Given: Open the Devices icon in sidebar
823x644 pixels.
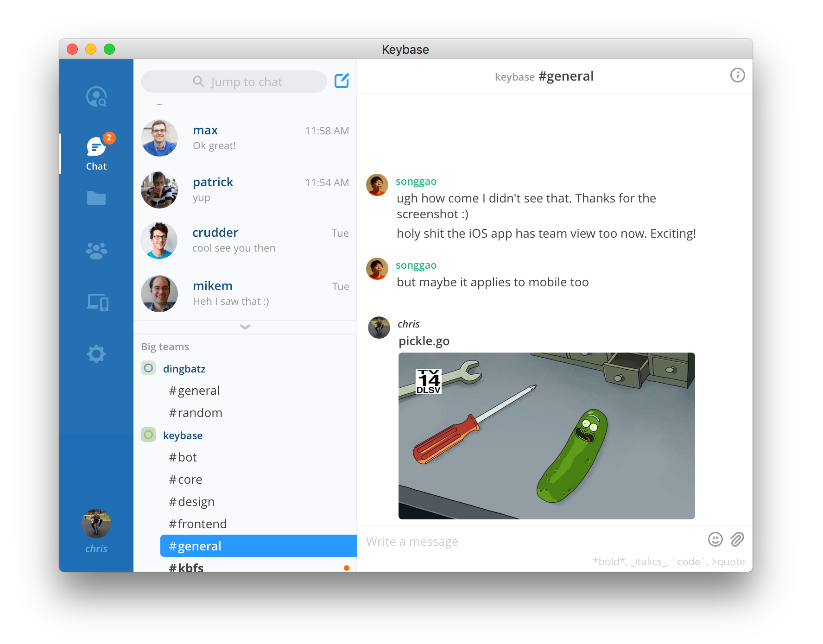Looking at the screenshot, I should (97, 303).
